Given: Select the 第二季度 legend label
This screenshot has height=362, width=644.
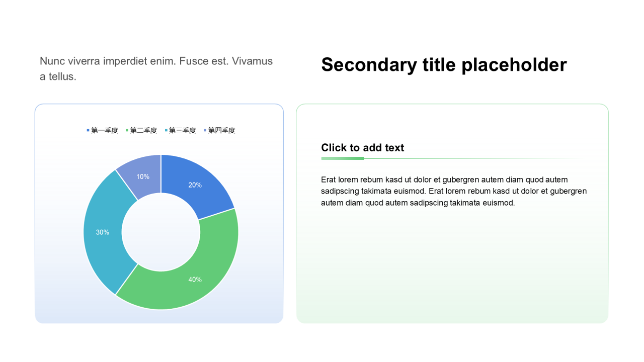Looking at the screenshot, I should [144, 131].
